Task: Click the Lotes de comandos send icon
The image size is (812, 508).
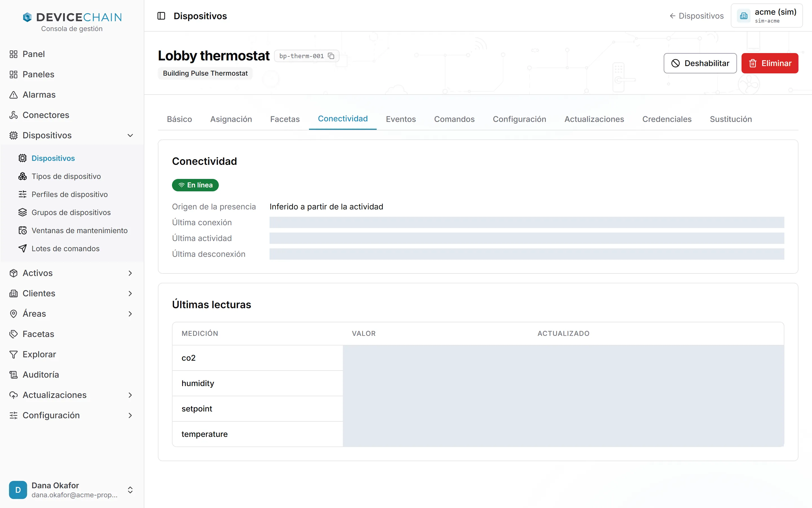Action: point(23,249)
